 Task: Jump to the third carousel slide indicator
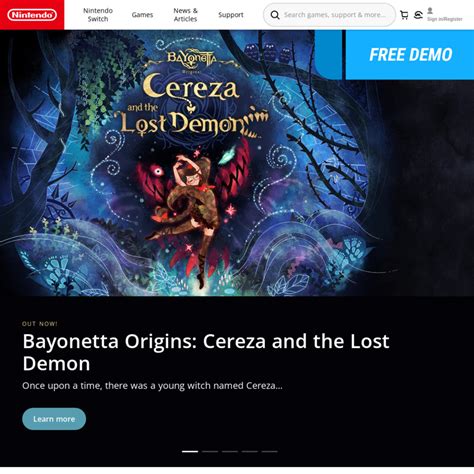pos(230,451)
